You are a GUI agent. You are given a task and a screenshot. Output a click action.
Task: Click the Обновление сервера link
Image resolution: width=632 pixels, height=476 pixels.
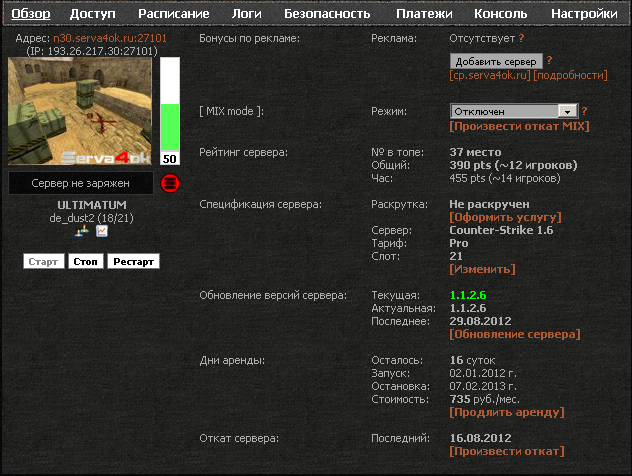tap(515, 334)
